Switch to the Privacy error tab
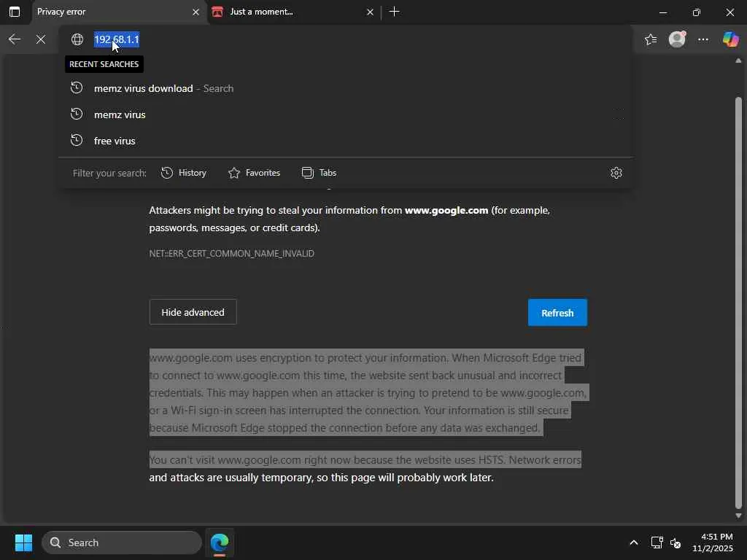This screenshot has width=747, height=560. click(119, 12)
